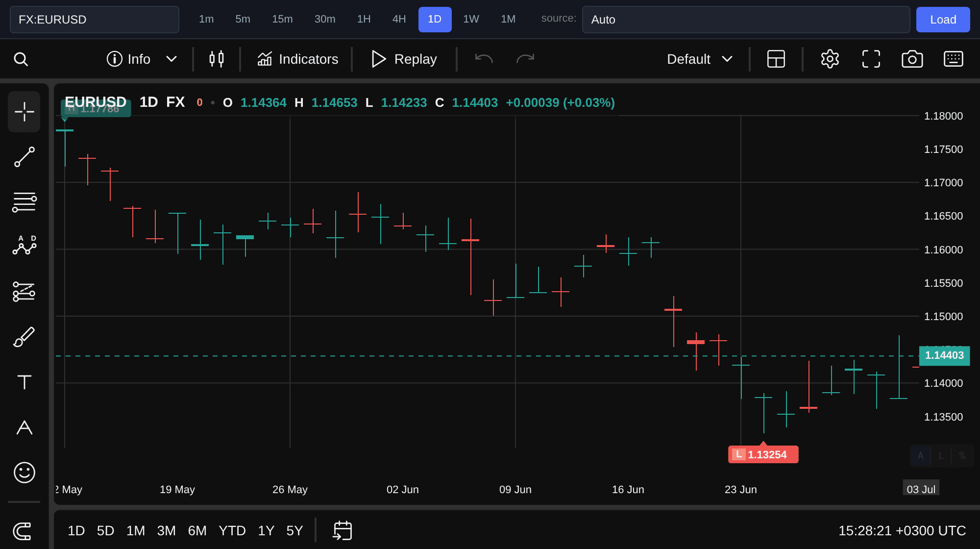Screen dimensions: 980x549
Task: Switch to the 1M timeframe in top bar
Action: pyautogui.click(x=508, y=19)
